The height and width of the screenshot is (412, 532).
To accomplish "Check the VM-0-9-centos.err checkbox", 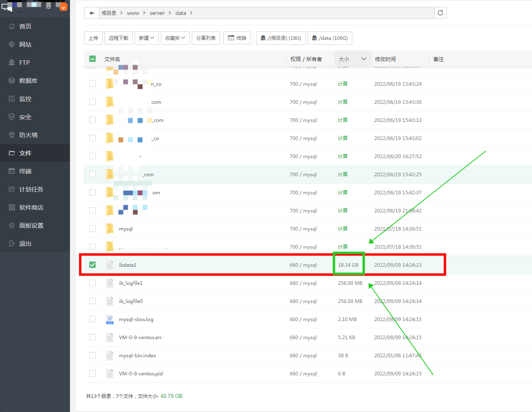I will tap(92, 337).
